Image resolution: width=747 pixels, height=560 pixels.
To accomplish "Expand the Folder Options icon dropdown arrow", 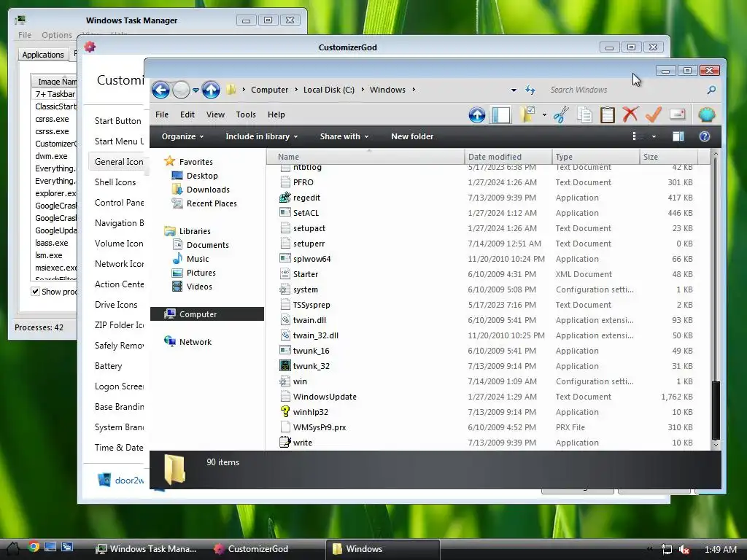I will (x=544, y=114).
